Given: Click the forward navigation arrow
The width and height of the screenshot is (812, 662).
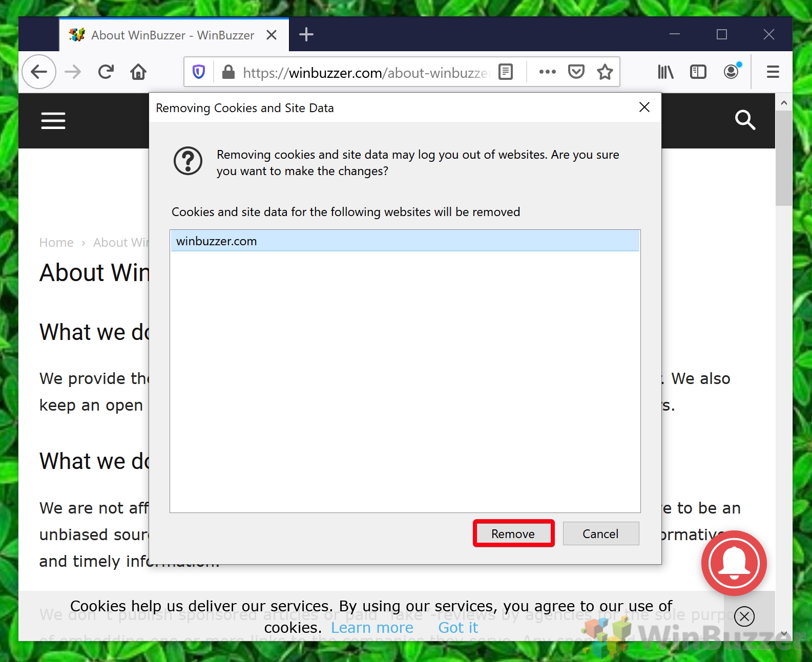Looking at the screenshot, I should pyautogui.click(x=73, y=72).
